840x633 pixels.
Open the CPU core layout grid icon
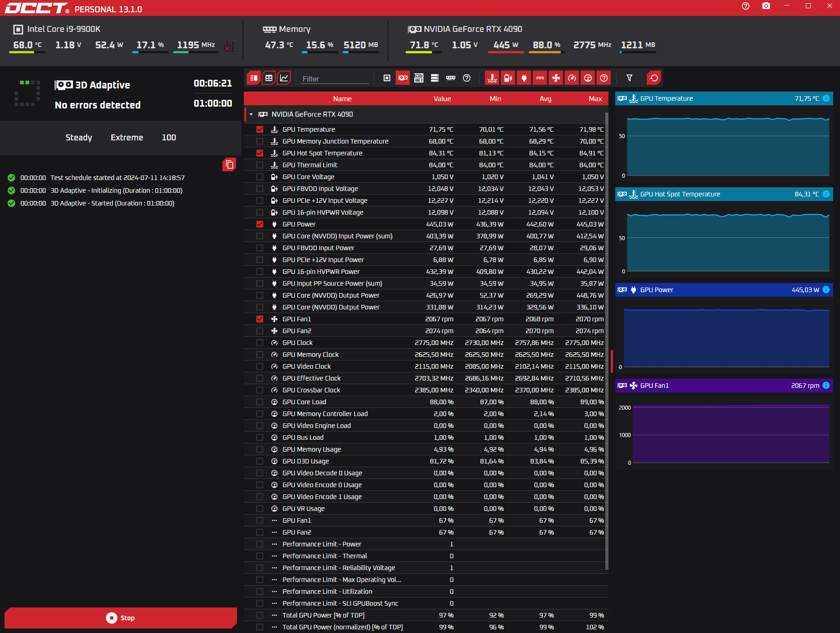click(x=229, y=46)
